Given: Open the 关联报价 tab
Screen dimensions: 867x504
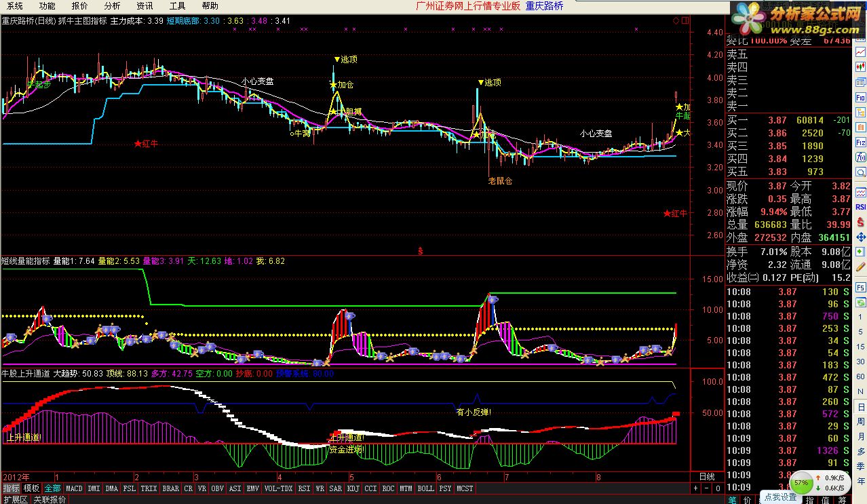Looking at the screenshot, I should [50, 499].
